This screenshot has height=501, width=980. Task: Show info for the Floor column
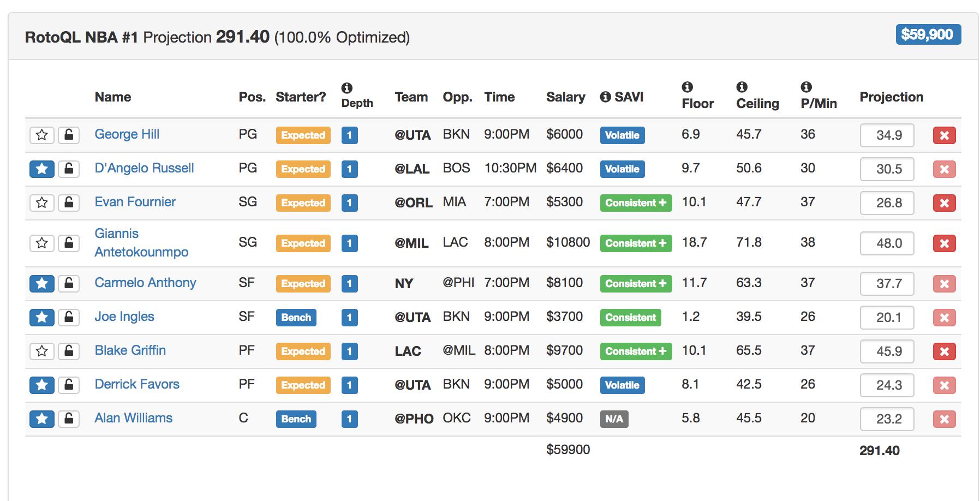coord(688,87)
